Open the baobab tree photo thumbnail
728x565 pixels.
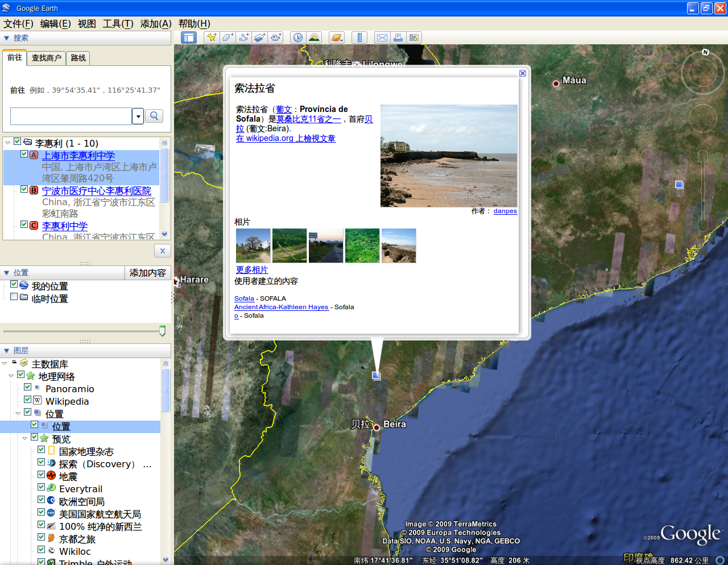[253, 246]
